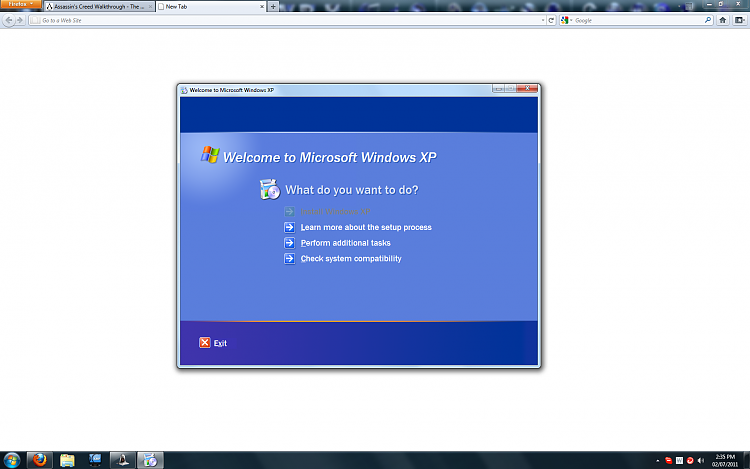Click the Firefox taskbar icon
This screenshot has height=469, width=750.
point(40,460)
